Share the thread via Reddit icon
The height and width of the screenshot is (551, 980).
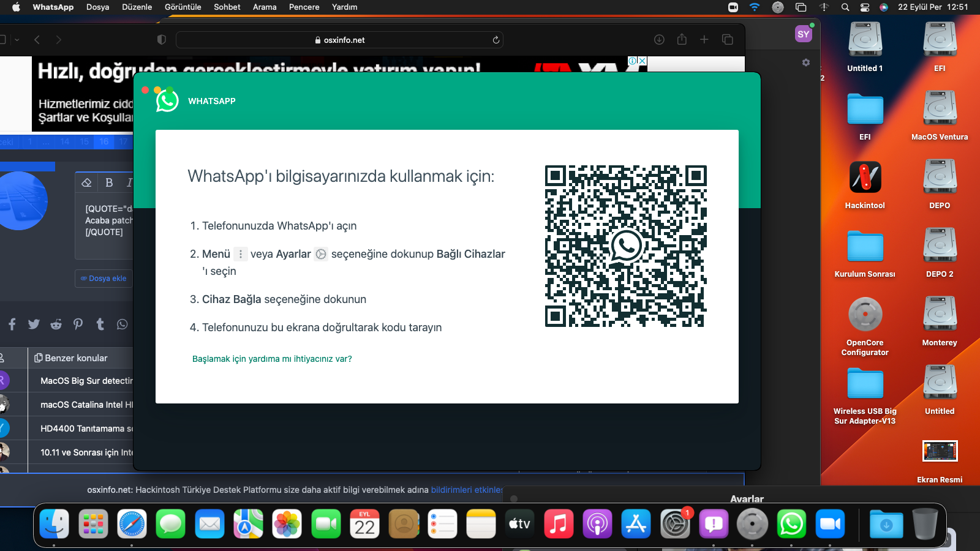click(56, 324)
